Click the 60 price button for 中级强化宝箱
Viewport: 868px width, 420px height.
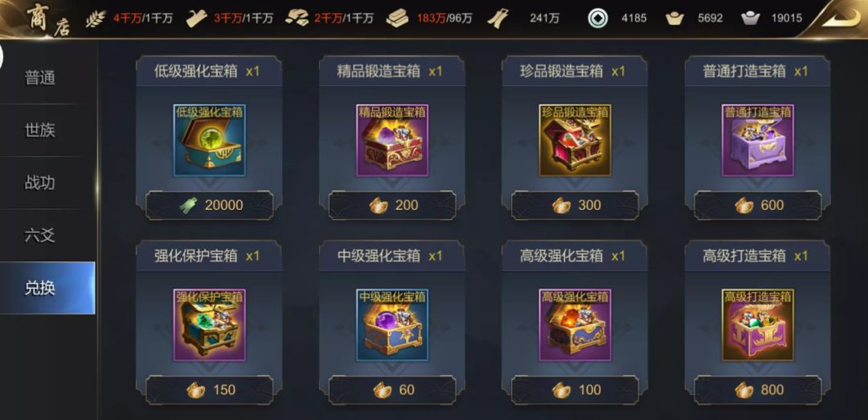pos(392,389)
